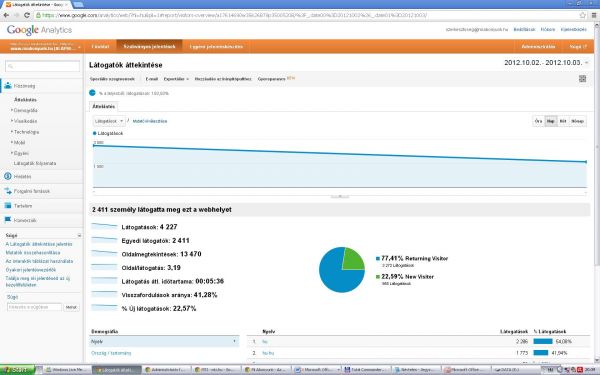The height and width of the screenshot is (375, 600).
Task: Click the Hirdetés section icon
Action: coord(8,176)
